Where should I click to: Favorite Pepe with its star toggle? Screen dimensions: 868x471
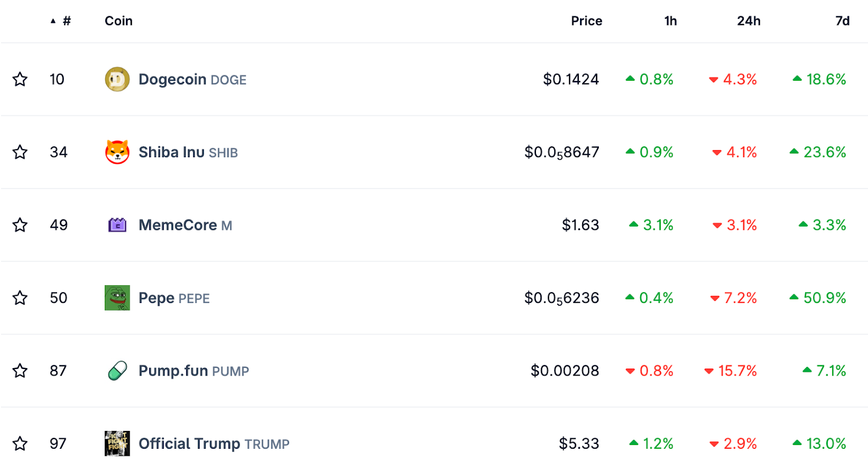click(x=20, y=298)
